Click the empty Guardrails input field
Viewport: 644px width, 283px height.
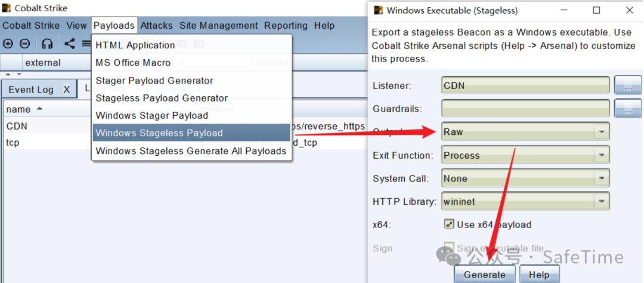525,109
